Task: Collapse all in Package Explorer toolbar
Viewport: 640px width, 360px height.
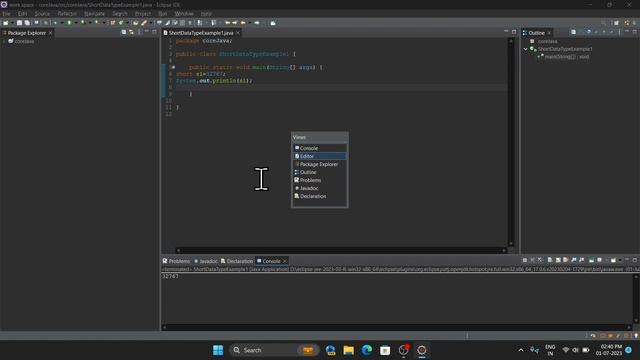Action: click(x=124, y=32)
